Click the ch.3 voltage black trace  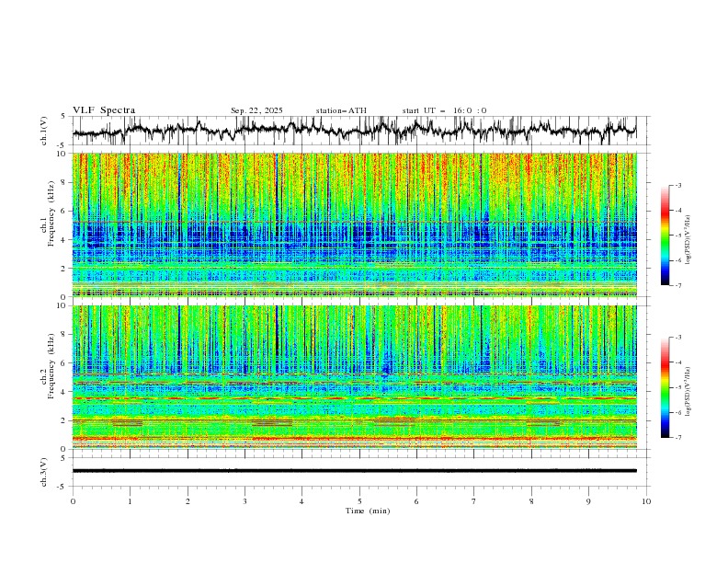pos(354,471)
